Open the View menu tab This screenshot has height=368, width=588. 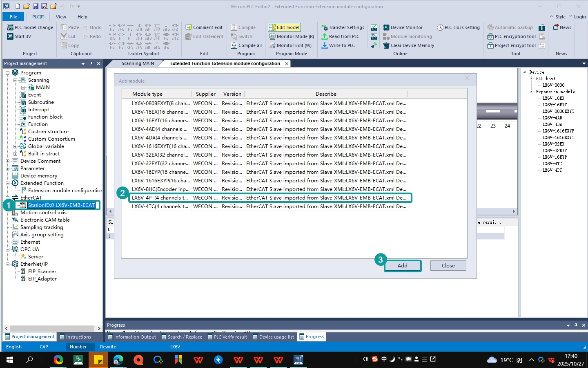(61, 17)
